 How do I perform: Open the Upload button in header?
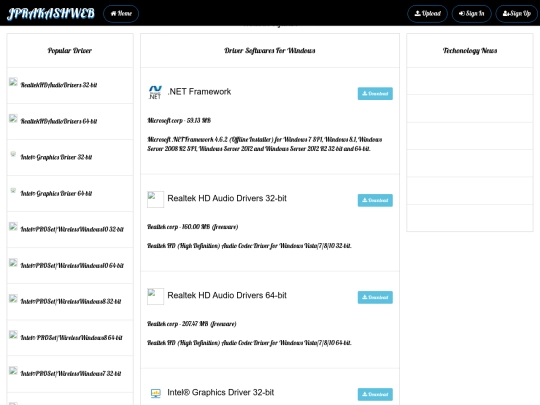[x=427, y=14]
